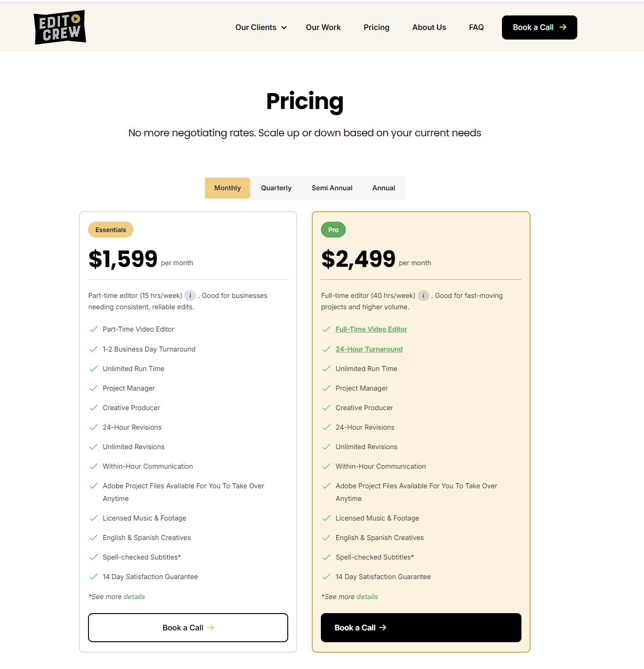Click the Pro plan badge

[x=333, y=230]
